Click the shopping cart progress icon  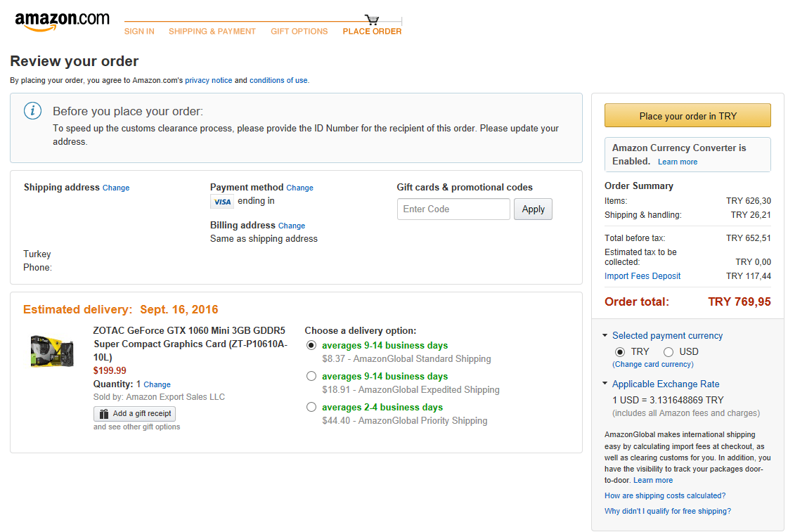(x=372, y=20)
